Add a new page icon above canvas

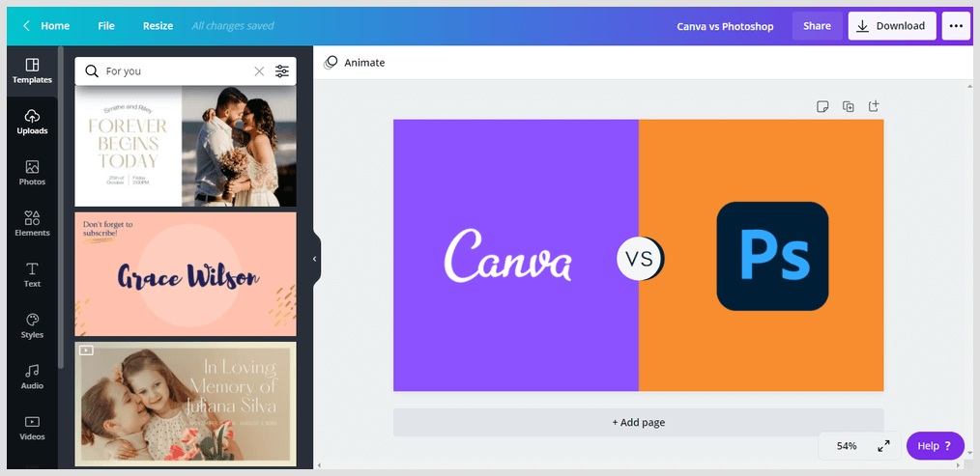(874, 106)
